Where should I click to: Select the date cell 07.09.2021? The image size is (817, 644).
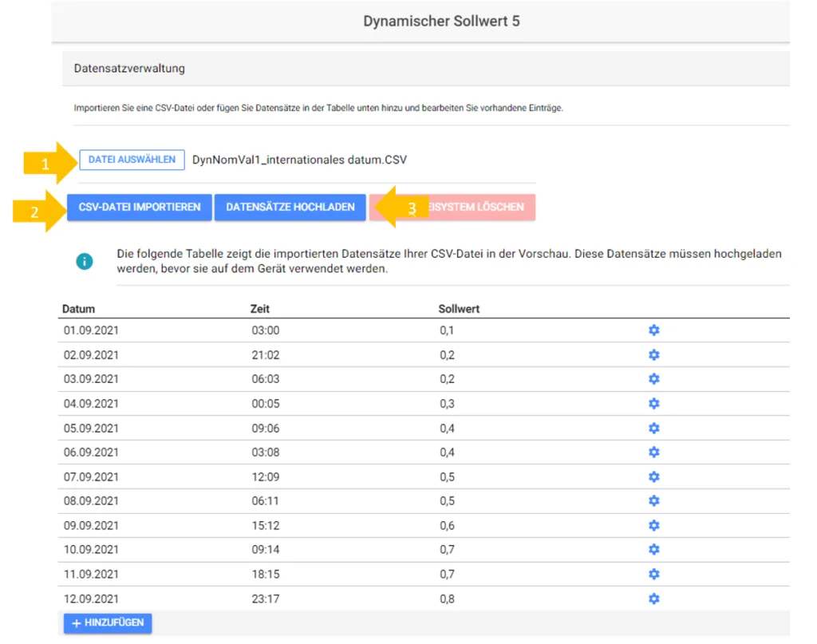[91, 476]
